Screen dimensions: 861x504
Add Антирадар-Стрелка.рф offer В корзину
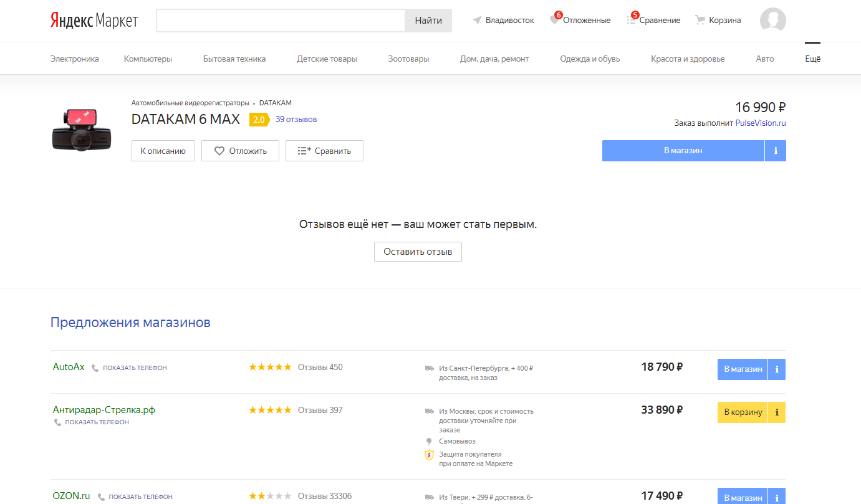point(743,412)
